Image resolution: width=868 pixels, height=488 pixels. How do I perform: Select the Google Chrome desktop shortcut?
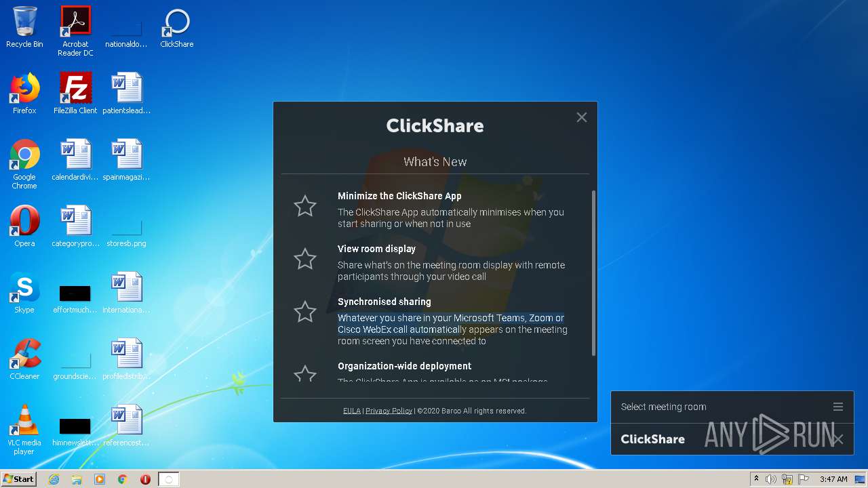[x=24, y=165]
